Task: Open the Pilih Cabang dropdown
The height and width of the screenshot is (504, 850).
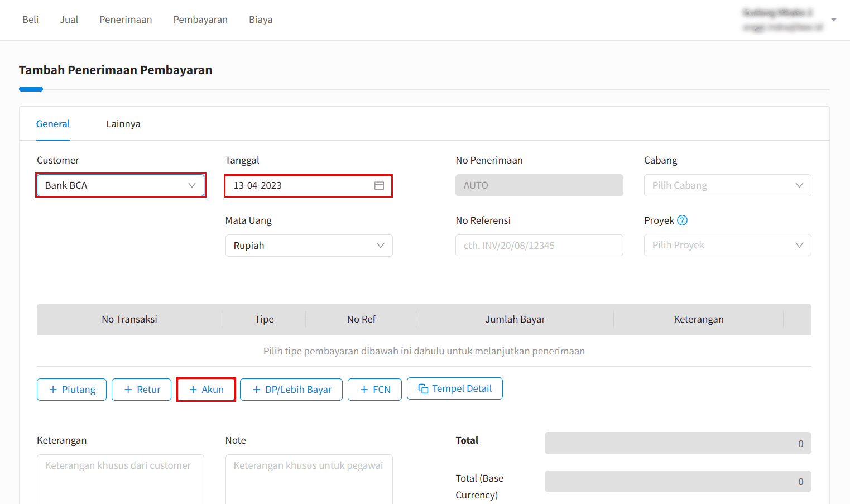Action: click(x=727, y=185)
